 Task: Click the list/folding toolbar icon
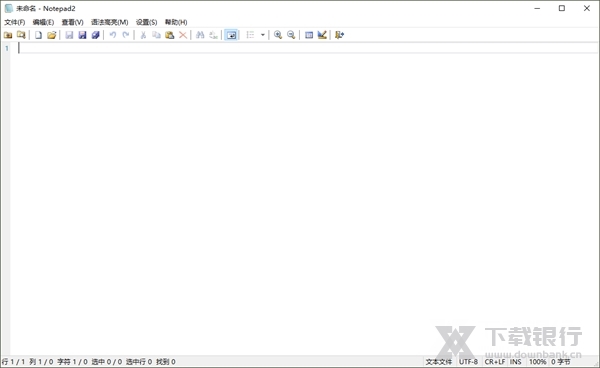[250, 35]
